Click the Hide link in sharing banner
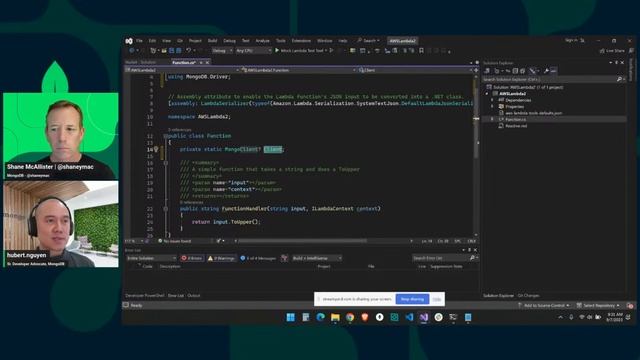Viewport: 640px width, 360px height. 437,299
